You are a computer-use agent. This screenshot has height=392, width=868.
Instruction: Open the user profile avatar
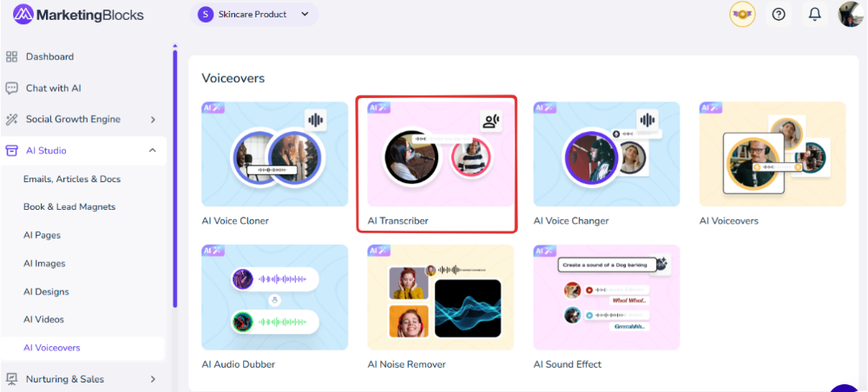coord(850,15)
